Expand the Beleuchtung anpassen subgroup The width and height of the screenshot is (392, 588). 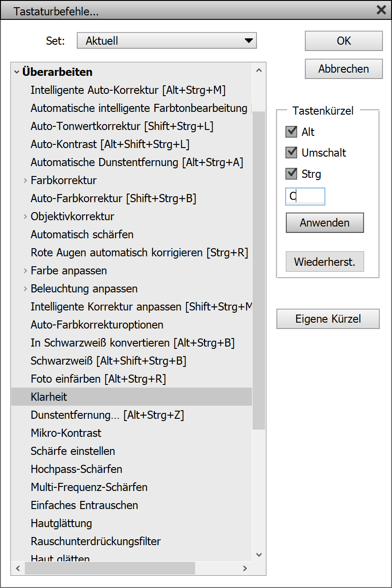click(25, 289)
